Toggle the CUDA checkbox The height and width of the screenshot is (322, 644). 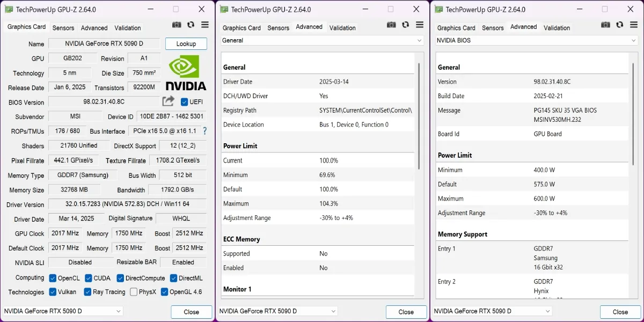pyautogui.click(x=89, y=278)
